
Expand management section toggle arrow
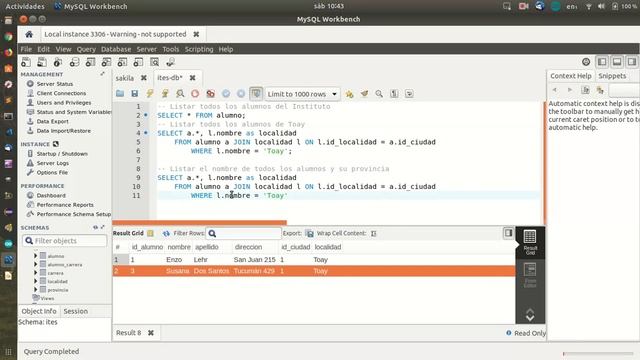point(102,74)
